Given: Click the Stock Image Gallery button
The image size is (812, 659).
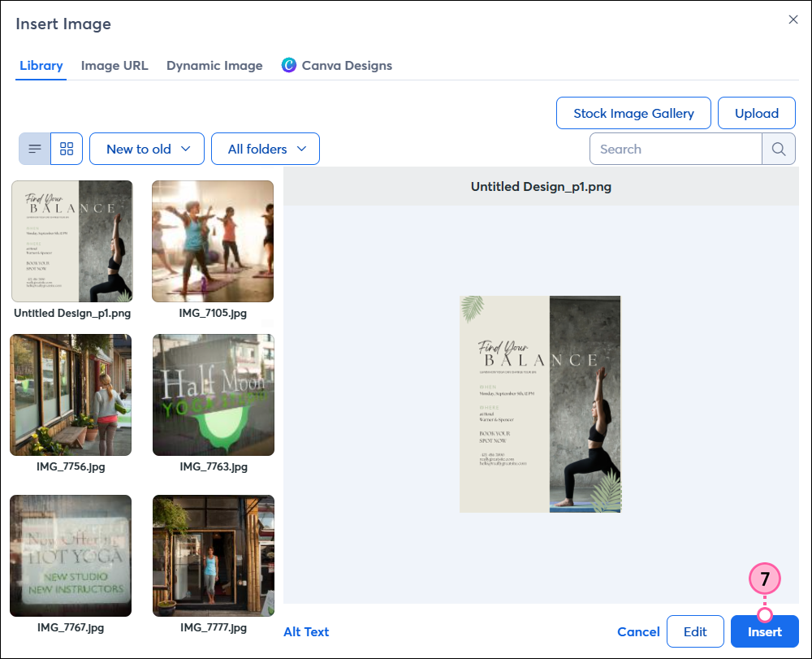Looking at the screenshot, I should click(633, 113).
